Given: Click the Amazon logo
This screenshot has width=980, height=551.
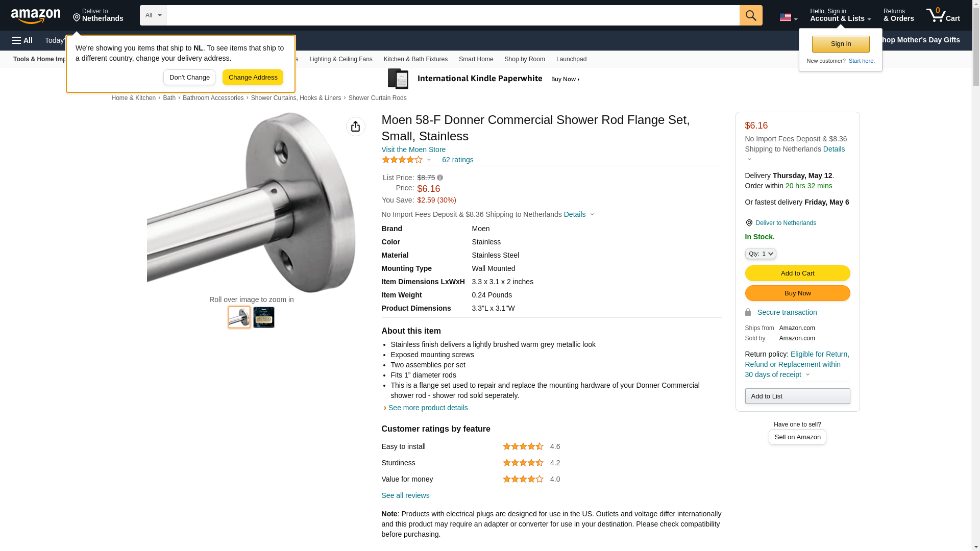Looking at the screenshot, I should pyautogui.click(x=36, y=16).
